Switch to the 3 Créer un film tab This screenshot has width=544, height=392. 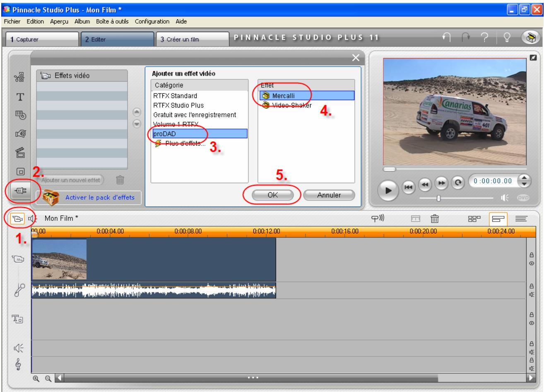pyautogui.click(x=192, y=39)
